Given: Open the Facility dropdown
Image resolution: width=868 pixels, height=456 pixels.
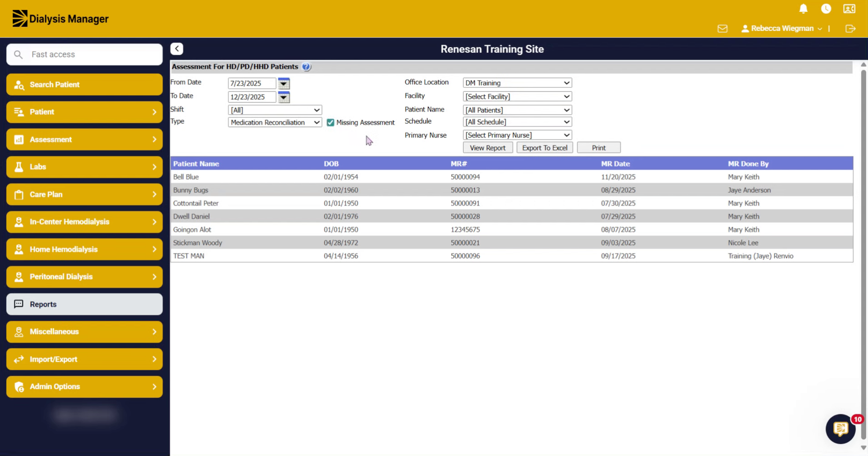Looking at the screenshot, I should coord(517,96).
